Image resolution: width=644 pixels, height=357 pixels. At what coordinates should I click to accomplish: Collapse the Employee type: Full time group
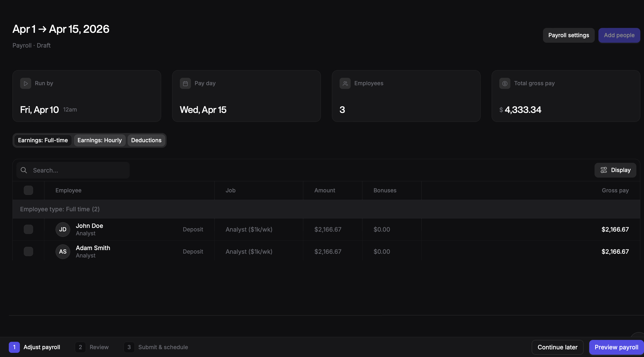coord(60,209)
